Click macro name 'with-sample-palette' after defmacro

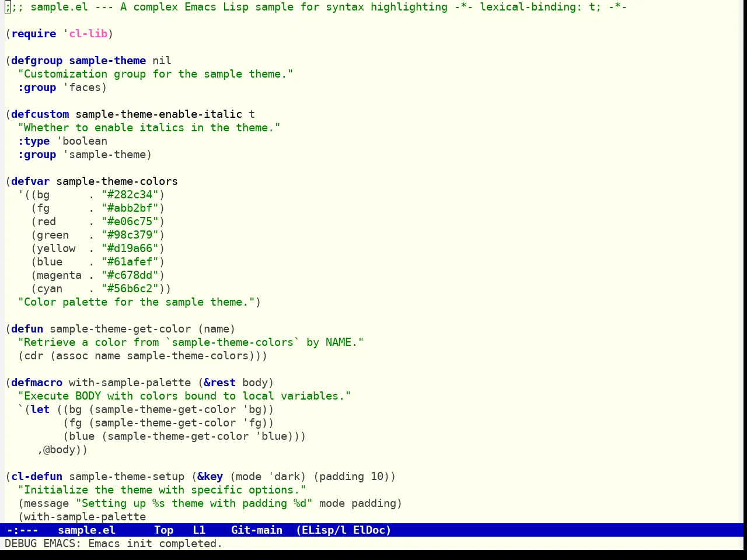pyautogui.click(x=130, y=383)
